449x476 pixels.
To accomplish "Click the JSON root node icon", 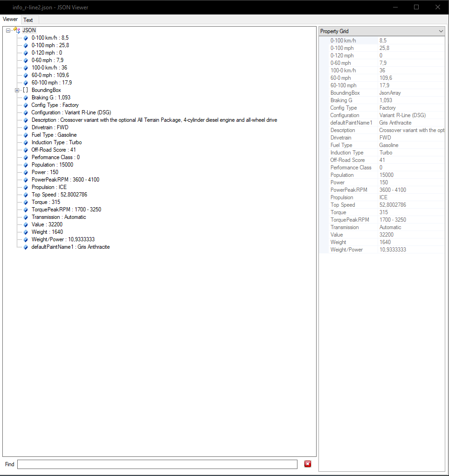I will click(17, 30).
